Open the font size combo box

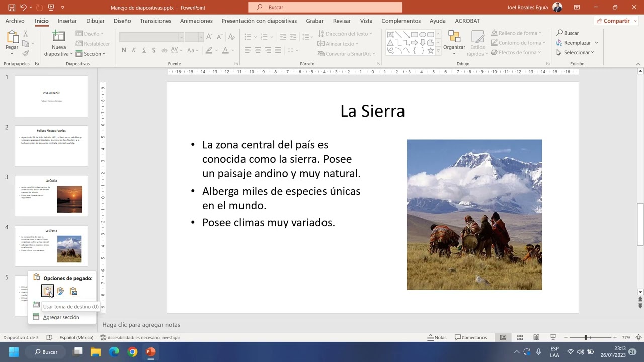tap(194, 37)
